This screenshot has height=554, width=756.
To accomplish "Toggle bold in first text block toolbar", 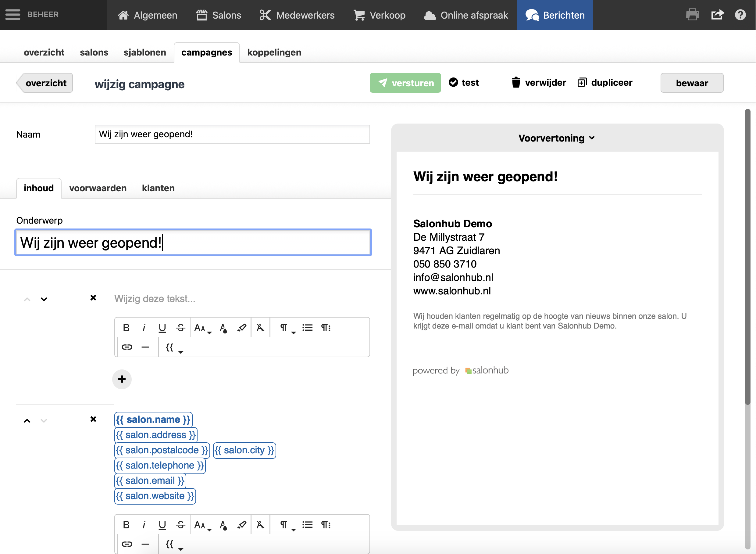I will click(126, 328).
